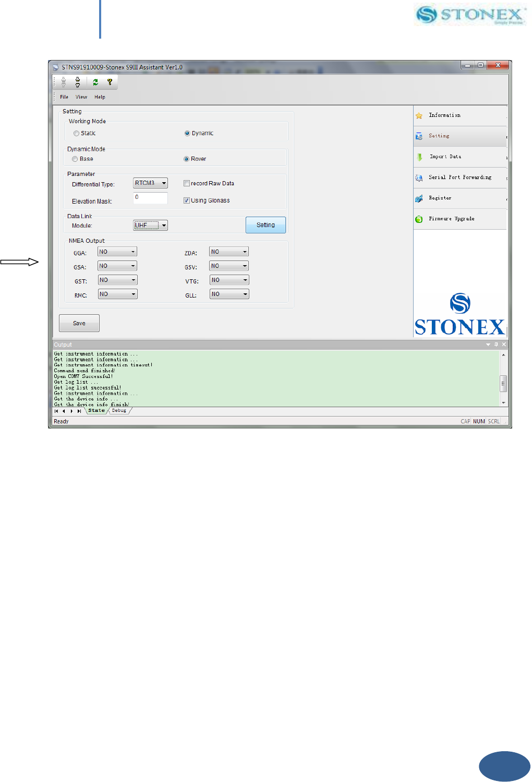Click next output tab arrow
The width and height of the screenshot is (532, 782).
tap(71, 411)
